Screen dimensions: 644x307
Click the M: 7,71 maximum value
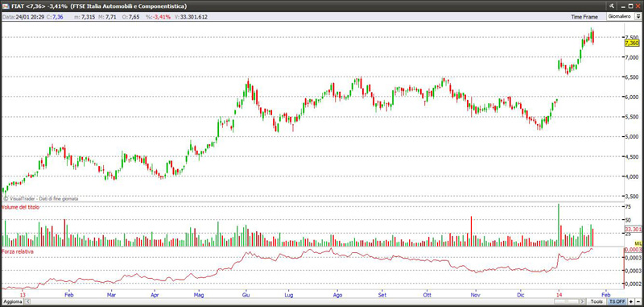(108, 17)
